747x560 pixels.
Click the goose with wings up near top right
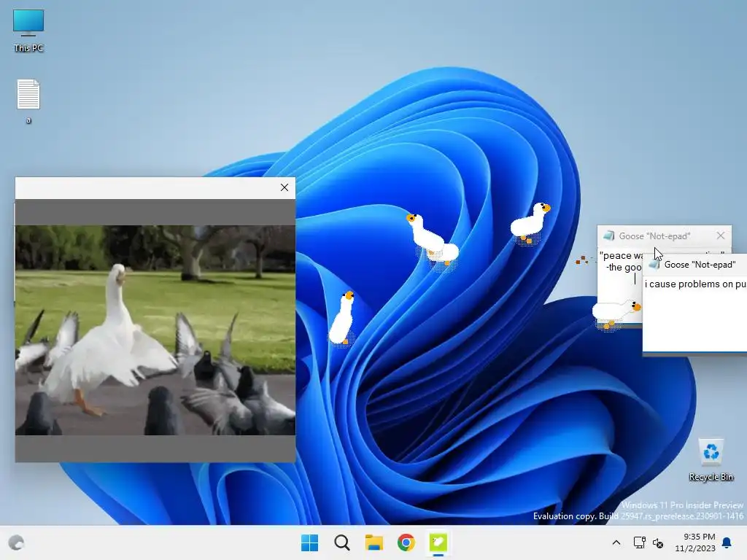tap(530, 223)
